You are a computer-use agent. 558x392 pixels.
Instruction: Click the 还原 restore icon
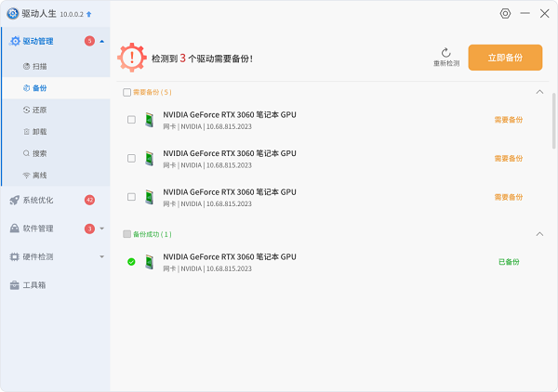pos(26,110)
